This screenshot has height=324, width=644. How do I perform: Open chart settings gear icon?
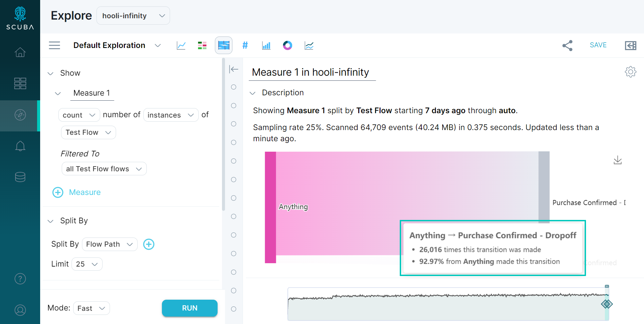coord(630,72)
